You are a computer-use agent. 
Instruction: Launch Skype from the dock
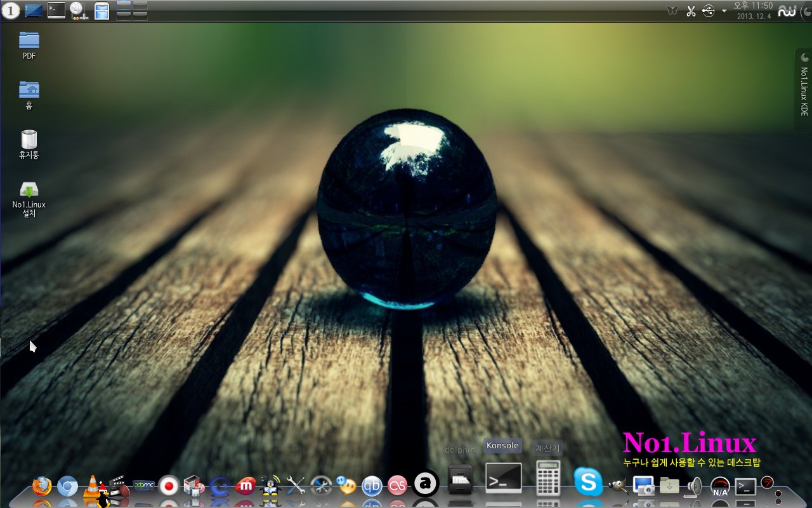[x=588, y=482]
